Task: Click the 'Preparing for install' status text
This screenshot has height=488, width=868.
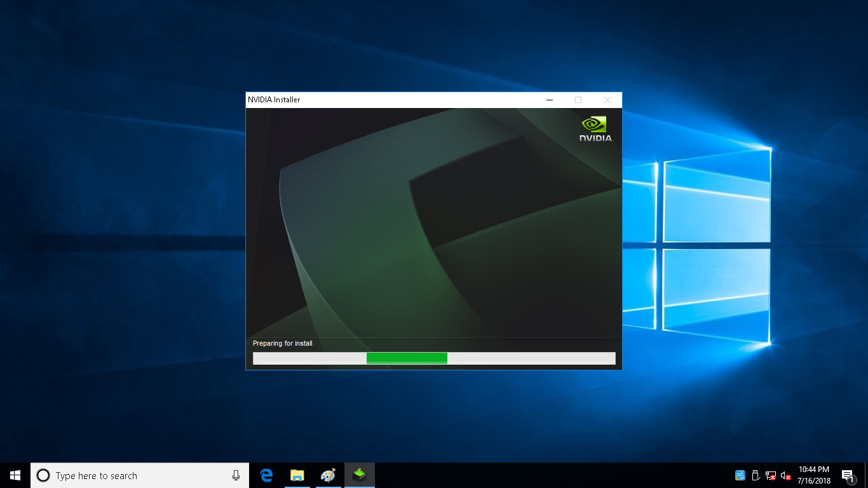Action: tap(283, 344)
